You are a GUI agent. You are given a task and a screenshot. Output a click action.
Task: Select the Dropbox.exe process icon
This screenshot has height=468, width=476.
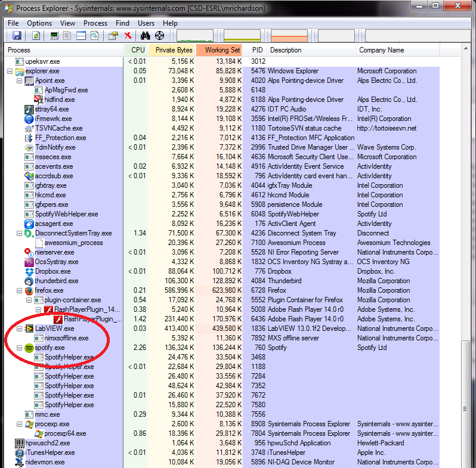[29, 271]
